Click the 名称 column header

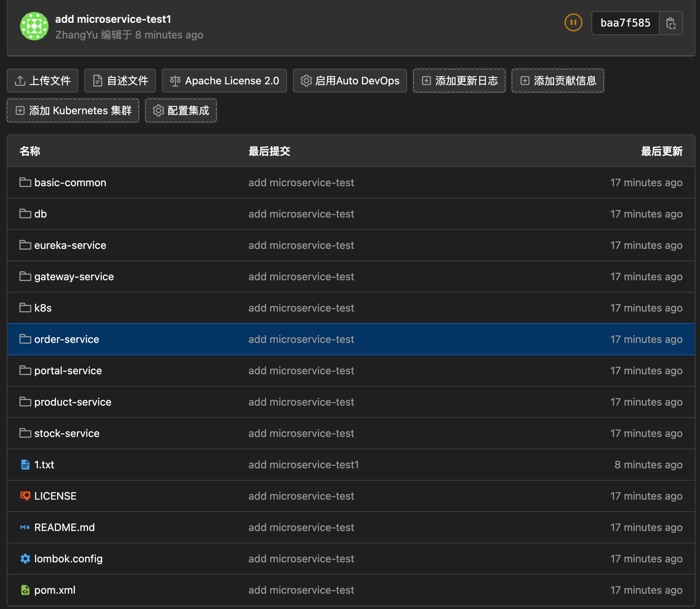[30, 151]
